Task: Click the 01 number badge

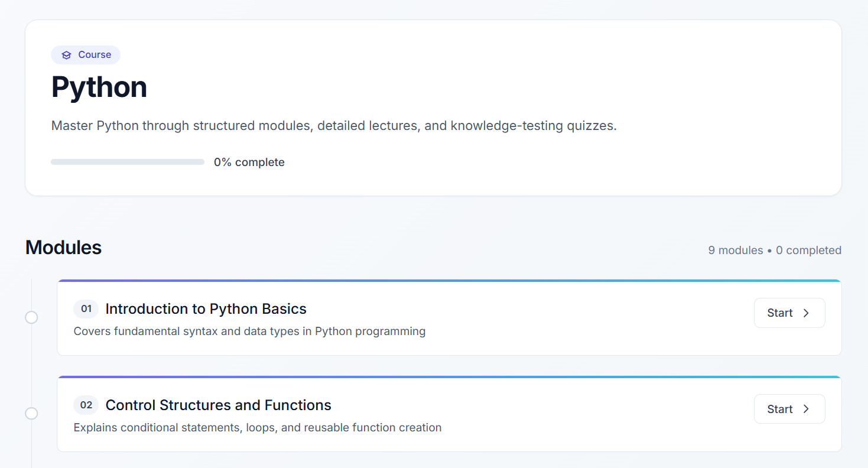Action: pyautogui.click(x=86, y=309)
